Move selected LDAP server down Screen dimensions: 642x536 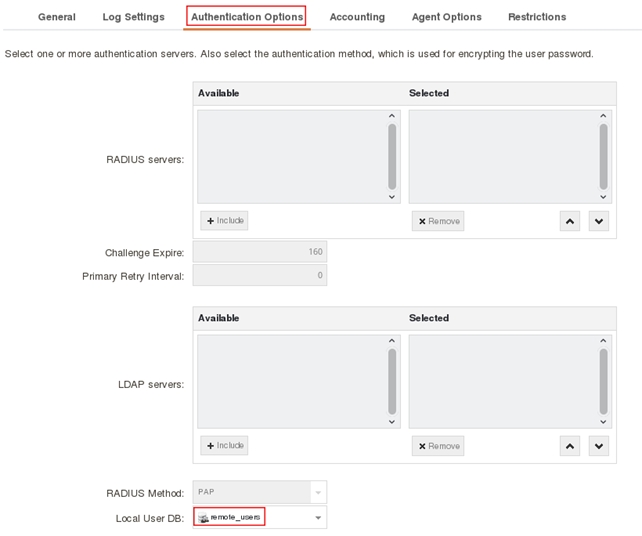pos(598,446)
